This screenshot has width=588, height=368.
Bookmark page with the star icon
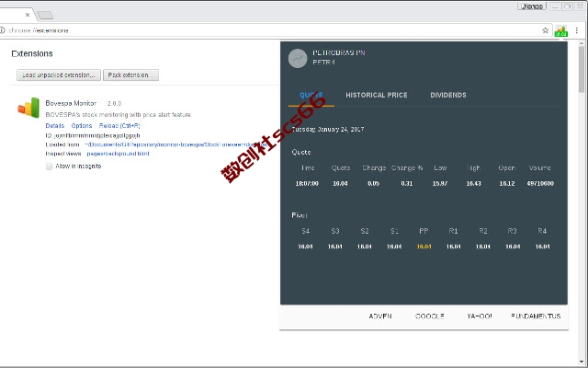point(545,30)
